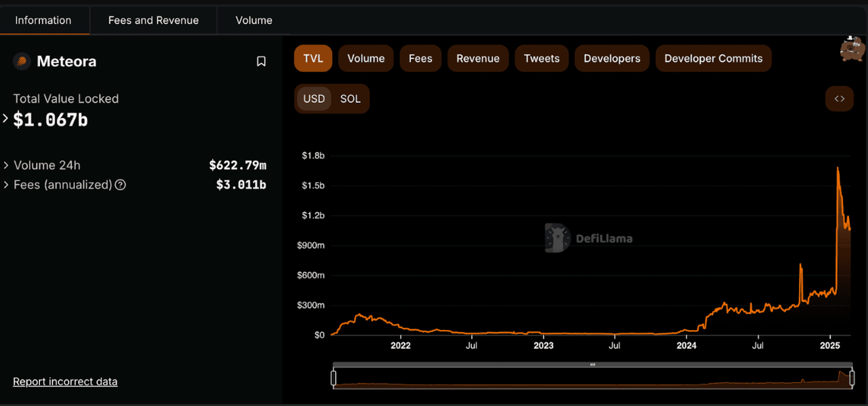This screenshot has width=868, height=406.
Task: Click the $622.79m volume value
Action: 237,165
